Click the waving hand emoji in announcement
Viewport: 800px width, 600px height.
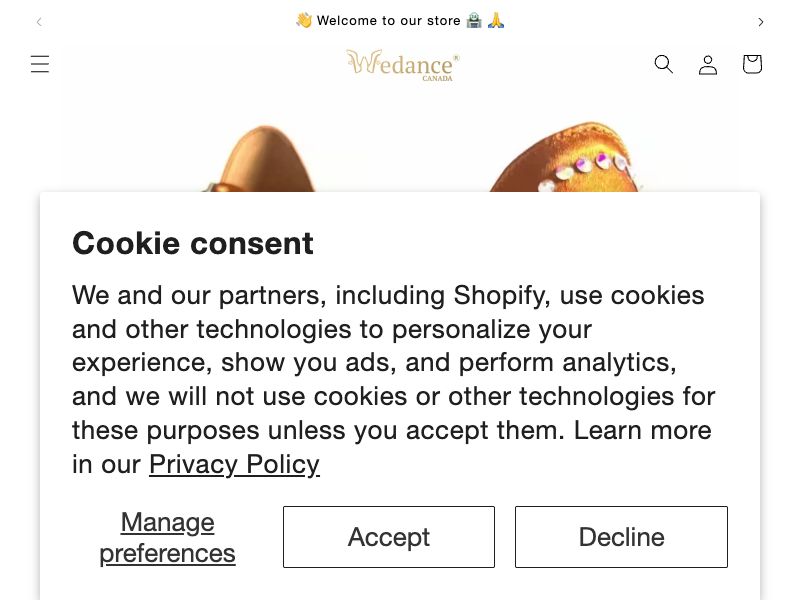304,20
